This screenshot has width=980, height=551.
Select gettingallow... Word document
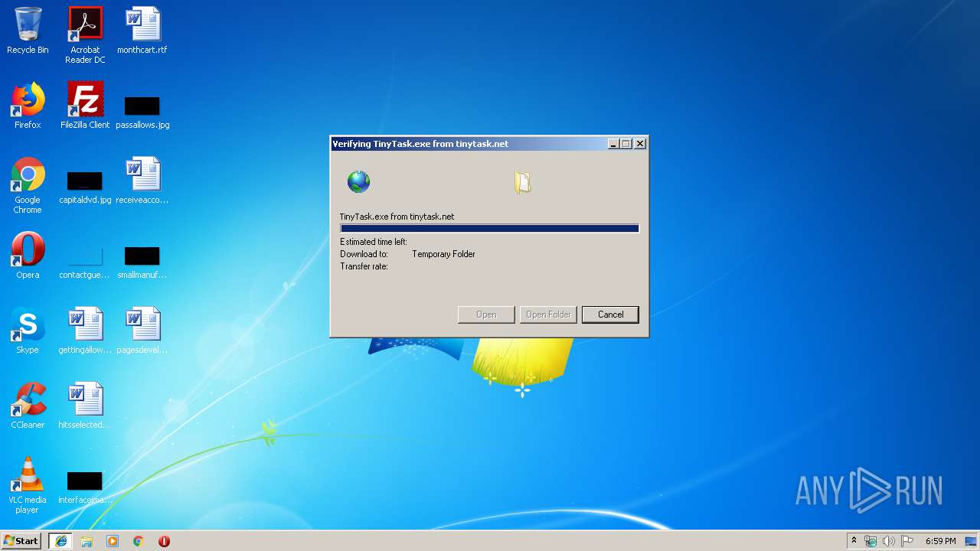click(85, 331)
